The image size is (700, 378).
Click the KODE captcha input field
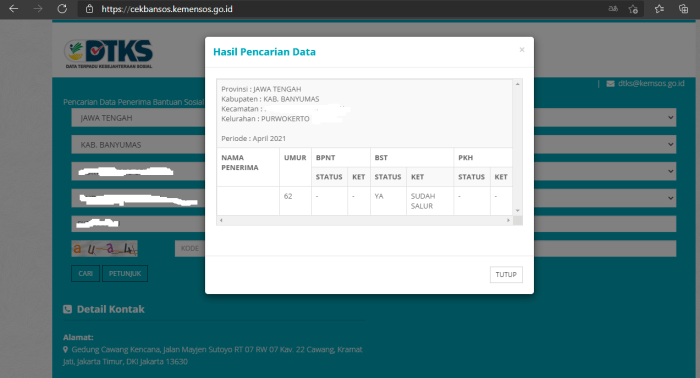pyautogui.click(x=425, y=249)
